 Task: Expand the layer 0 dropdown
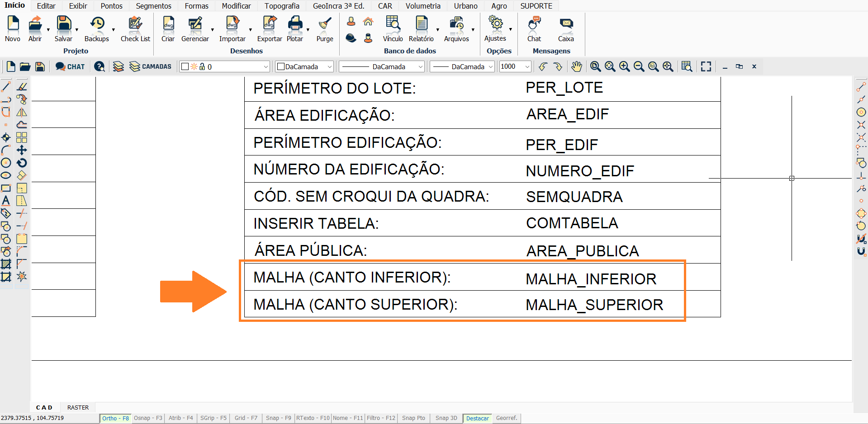266,67
